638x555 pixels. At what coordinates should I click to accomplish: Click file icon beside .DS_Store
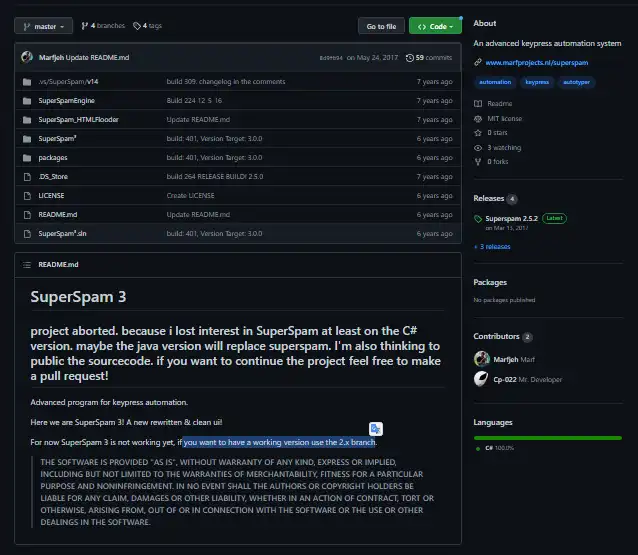point(27,177)
